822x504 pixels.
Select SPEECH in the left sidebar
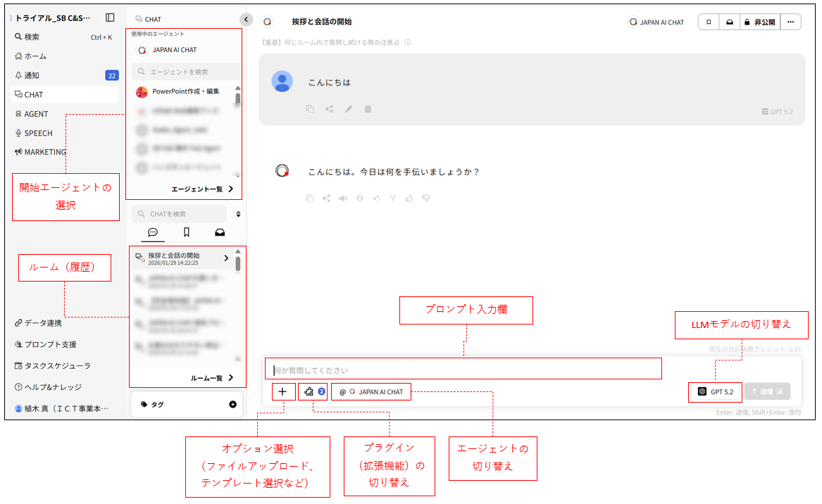pyautogui.click(x=38, y=133)
